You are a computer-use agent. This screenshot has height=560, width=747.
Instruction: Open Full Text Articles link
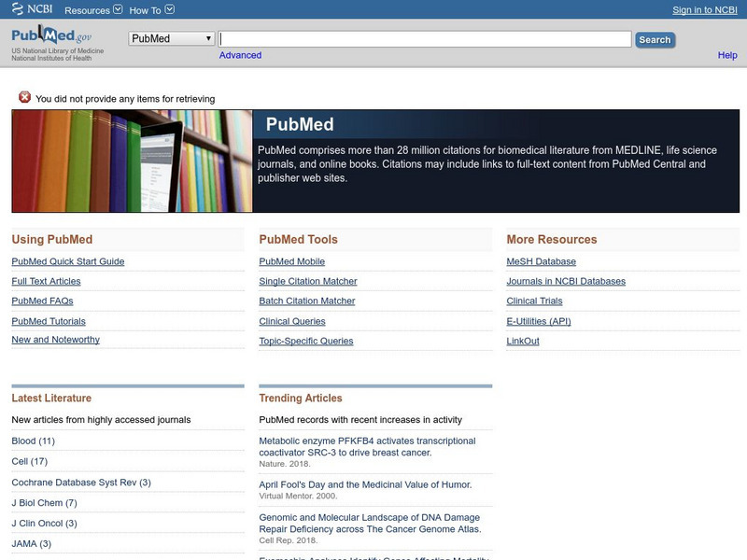coord(46,282)
